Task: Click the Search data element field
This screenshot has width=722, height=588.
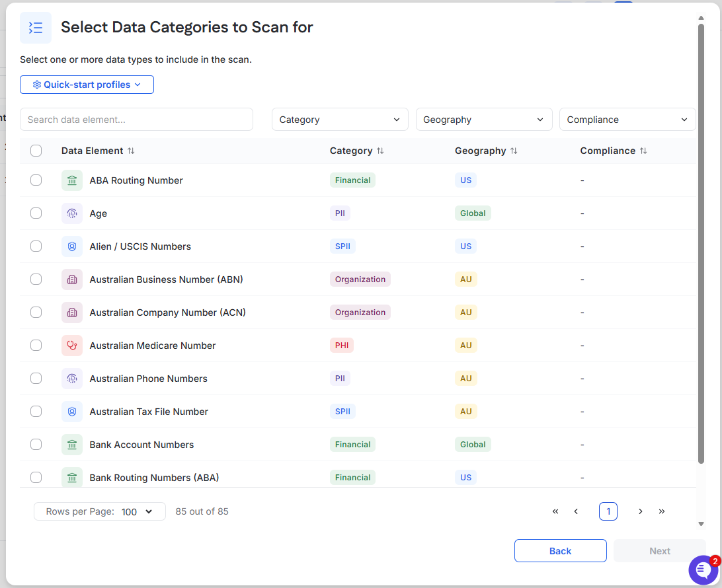Action: pos(136,120)
